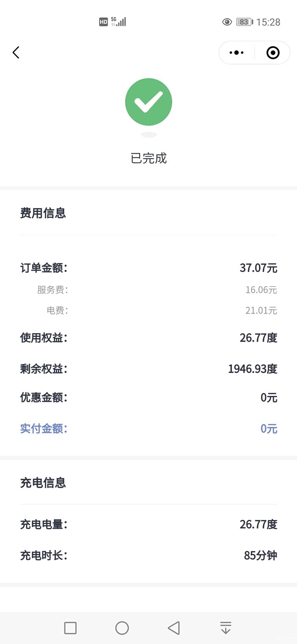Tap the battery indicator showing 83
297x644 pixels.
coord(244,22)
